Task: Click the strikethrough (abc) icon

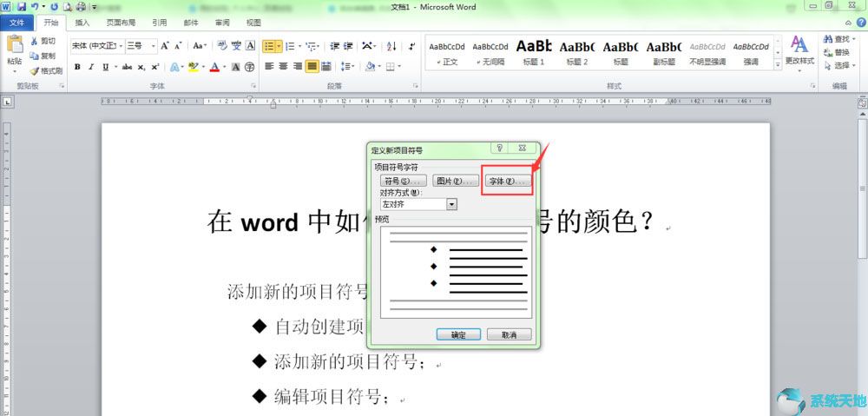Action: 127,67
